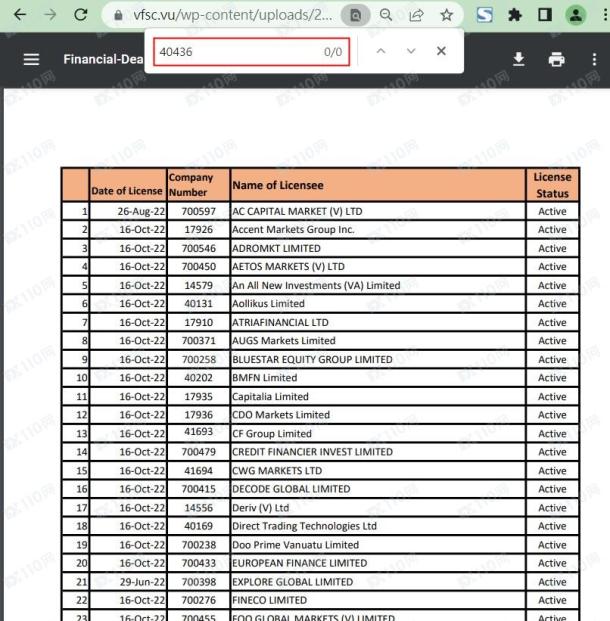Click the vfsc.vu address bar URL
610x621 pixels.
[233, 15]
